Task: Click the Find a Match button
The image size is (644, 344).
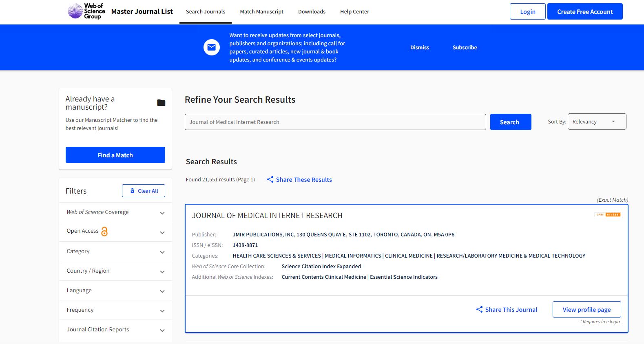Action: coord(115,155)
